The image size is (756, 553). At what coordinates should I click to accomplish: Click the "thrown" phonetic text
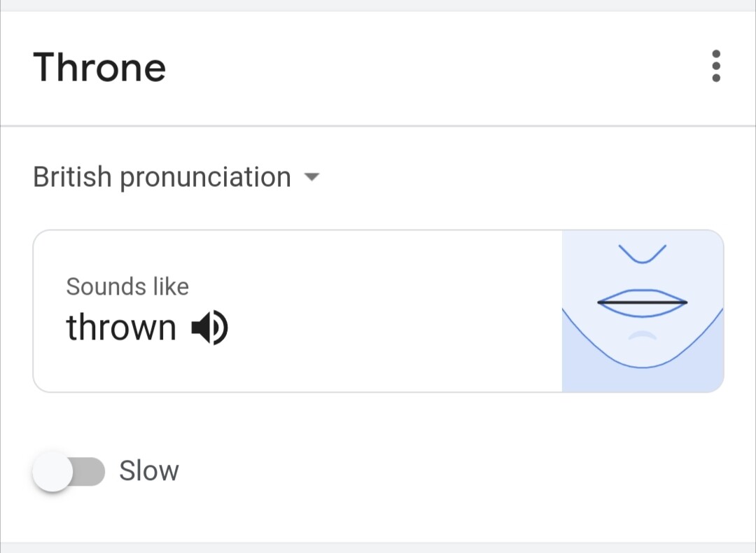pyautogui.click(x=121, y=328)
